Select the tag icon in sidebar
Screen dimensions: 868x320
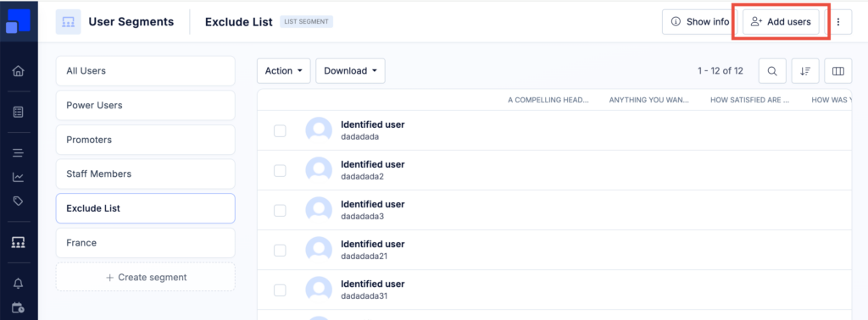19,201
